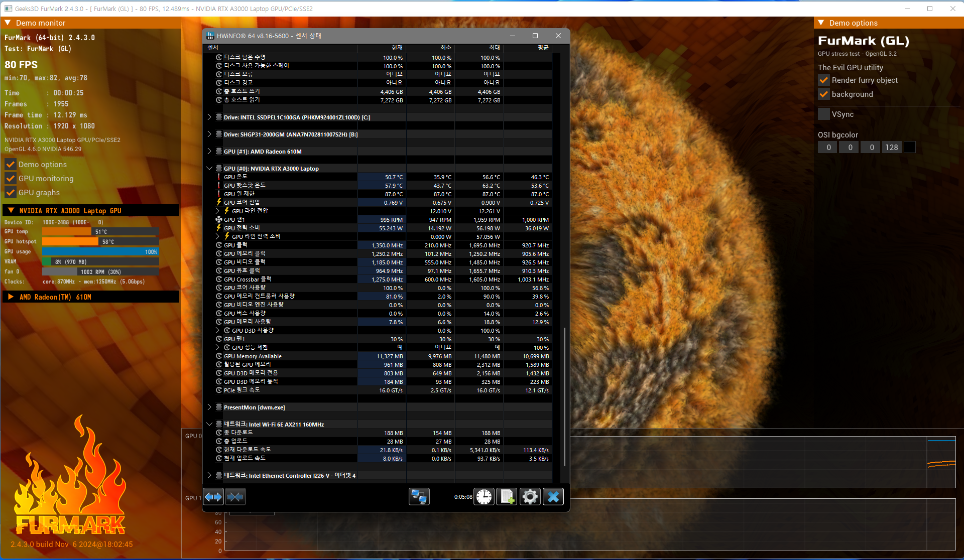Click the 현재 column header
964x560 pixels.
[382, 48]
